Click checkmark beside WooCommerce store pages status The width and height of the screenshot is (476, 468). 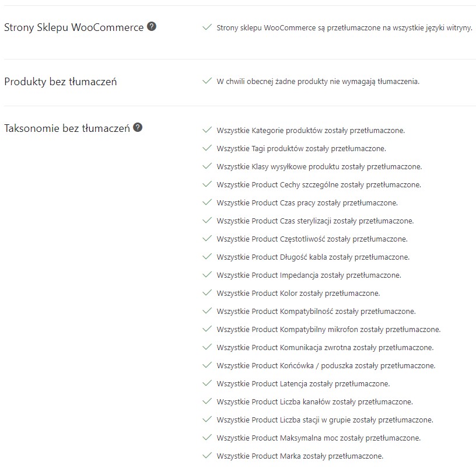pyautogui.click(x=206, y=27)
